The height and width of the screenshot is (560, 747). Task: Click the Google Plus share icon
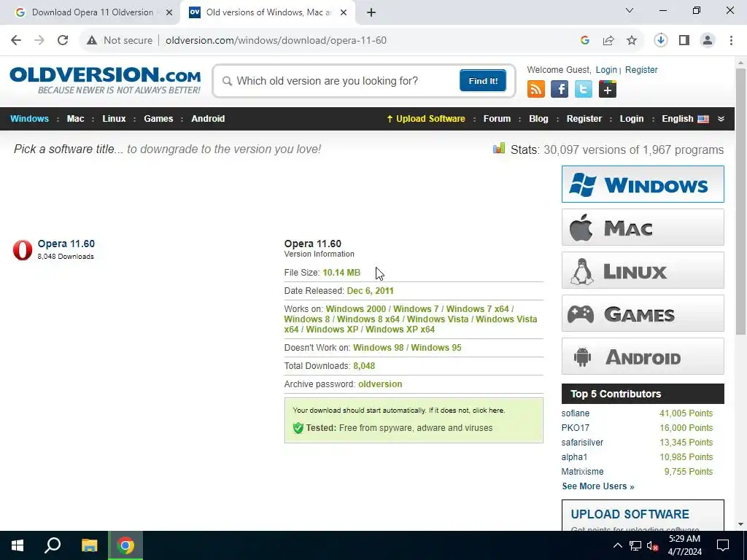(x=608, y=89)
